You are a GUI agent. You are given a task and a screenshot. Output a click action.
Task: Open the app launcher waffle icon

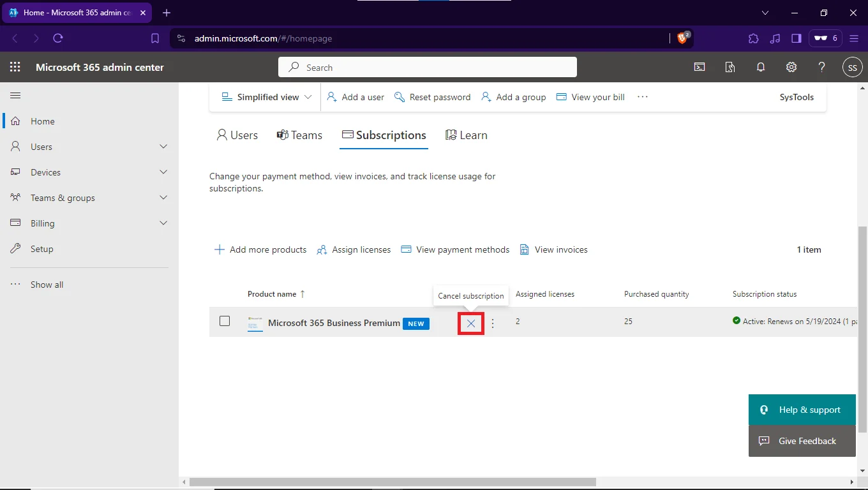click(x=15, y=67)
